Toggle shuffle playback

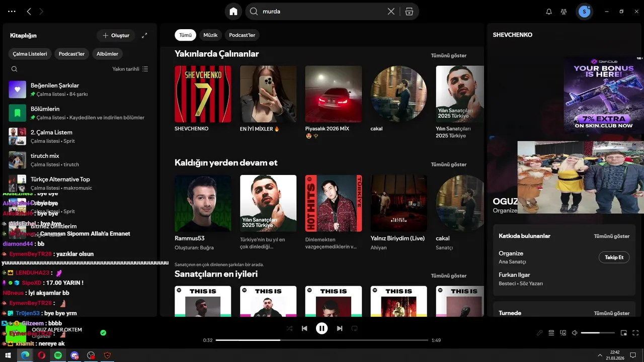point(289,328)
